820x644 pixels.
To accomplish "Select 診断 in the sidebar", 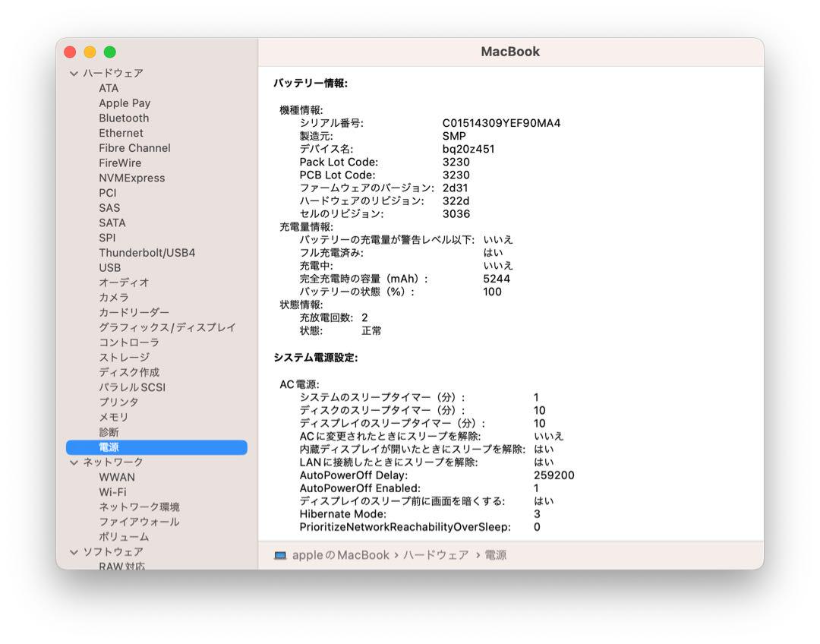I will [109, 432].
